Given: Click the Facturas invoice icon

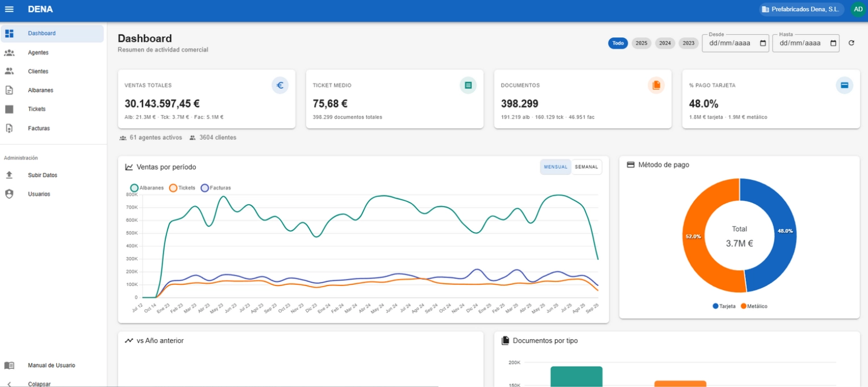Looking at the screenshot, I should [9, 128].
